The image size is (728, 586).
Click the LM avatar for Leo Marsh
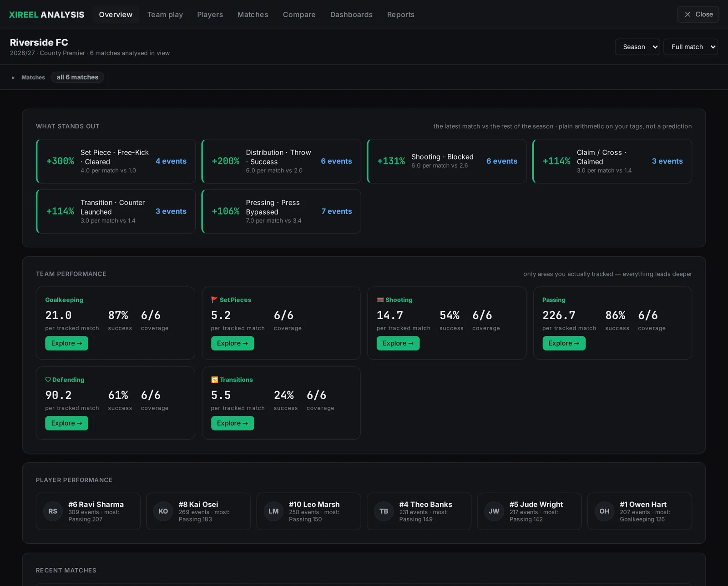(273, 511)
